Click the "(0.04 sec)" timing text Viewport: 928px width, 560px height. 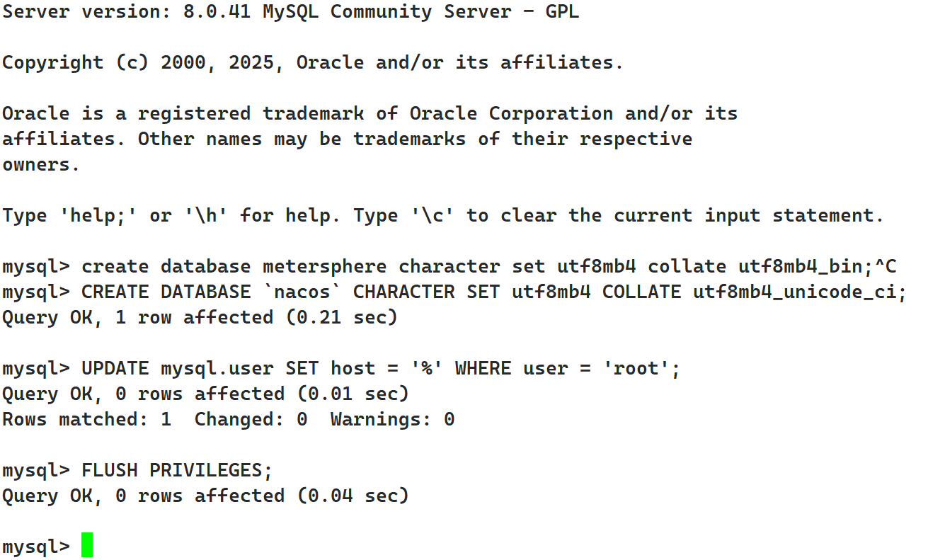(x=353, y=496)
